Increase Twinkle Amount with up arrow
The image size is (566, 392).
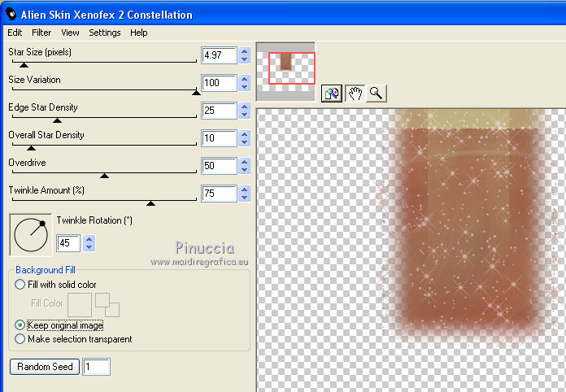(x=245, y=189)
